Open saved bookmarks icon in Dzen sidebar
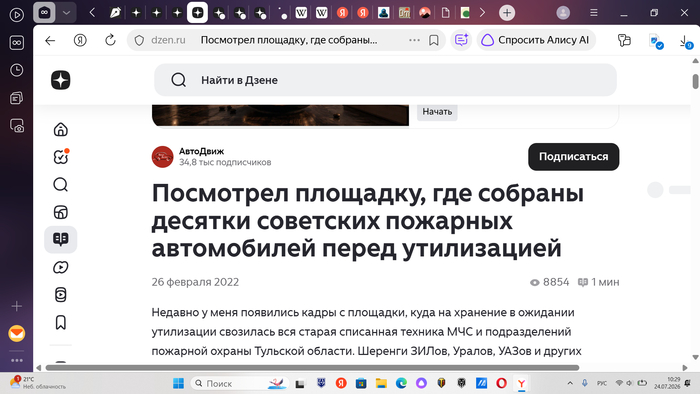The image size is (700, 394). (61, 322)
